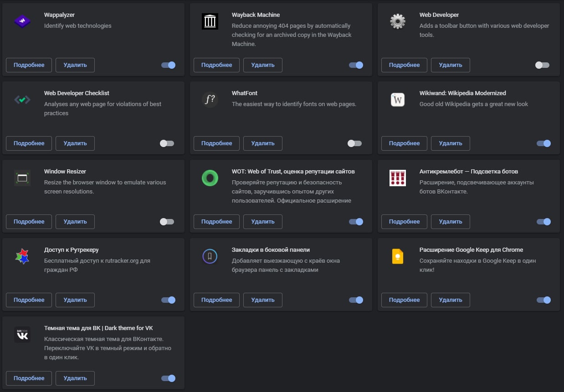The height and width of the screenshot is (392, 564).
Task: Enable the Window Resizer toggle
Action: click(167, 222)
